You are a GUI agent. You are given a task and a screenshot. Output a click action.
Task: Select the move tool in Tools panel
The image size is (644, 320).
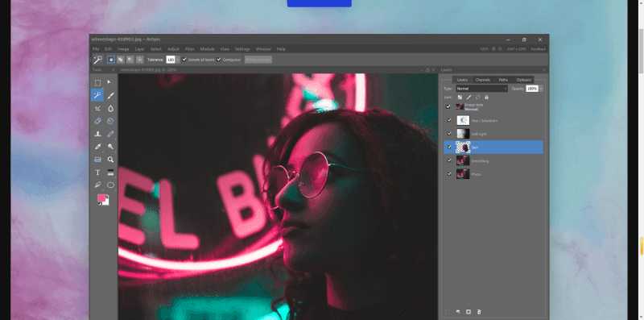pyautogui.click(x=110, y=83)
